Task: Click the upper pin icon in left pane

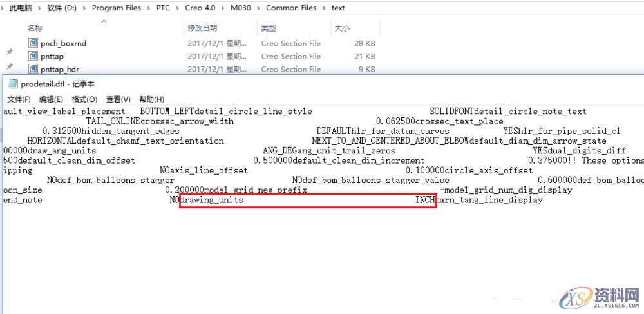Action: click(x=9, y=52)
